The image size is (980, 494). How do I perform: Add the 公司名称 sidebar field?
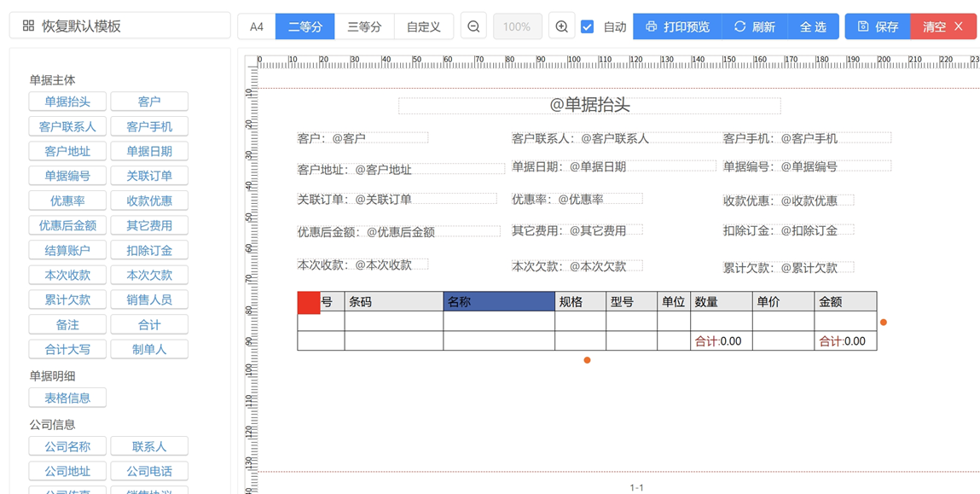[67, 446]
